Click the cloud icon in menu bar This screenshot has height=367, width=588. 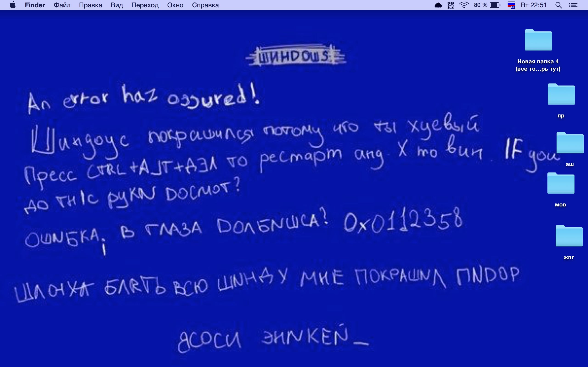pos(438,5)
